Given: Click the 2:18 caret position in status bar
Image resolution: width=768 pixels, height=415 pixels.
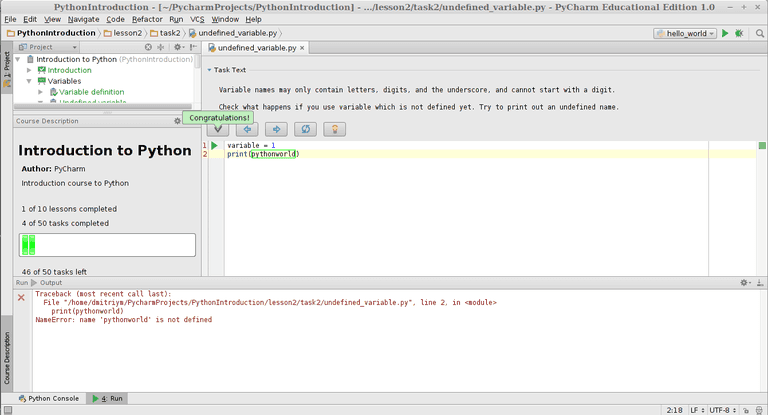Looking at the screenshot, I should [674, 410].
